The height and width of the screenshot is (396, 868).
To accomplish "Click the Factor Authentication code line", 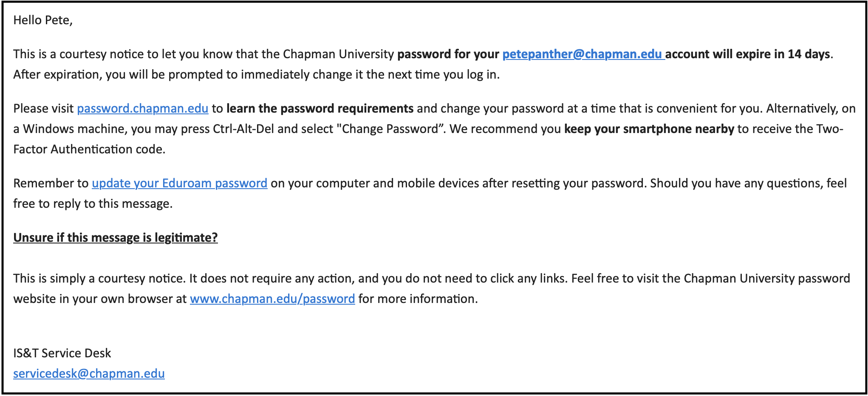I will point(89,150).
